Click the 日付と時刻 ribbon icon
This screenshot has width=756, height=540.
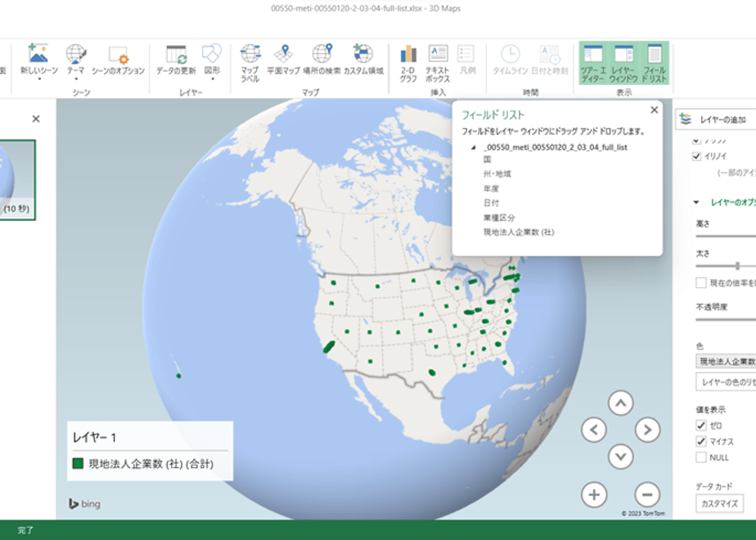[550, 61]
